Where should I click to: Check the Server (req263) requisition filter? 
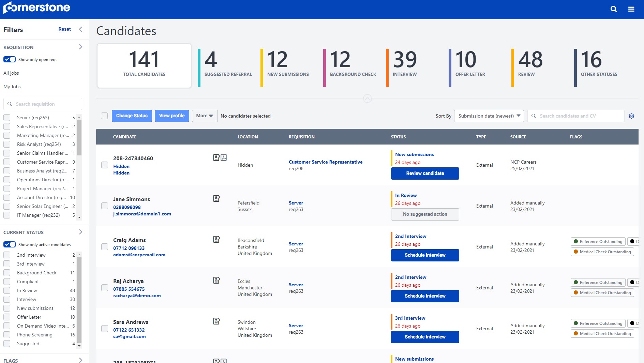click(x=7, y=118)
